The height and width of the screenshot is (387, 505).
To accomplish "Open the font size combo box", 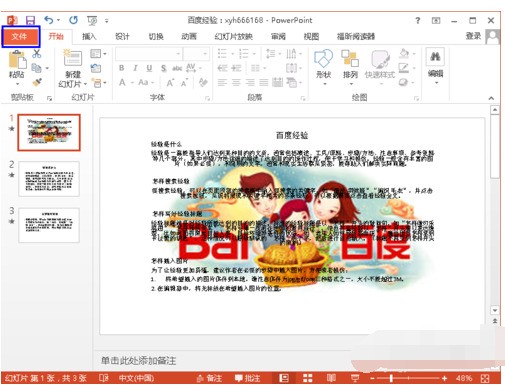I will (x=196, y=53).
